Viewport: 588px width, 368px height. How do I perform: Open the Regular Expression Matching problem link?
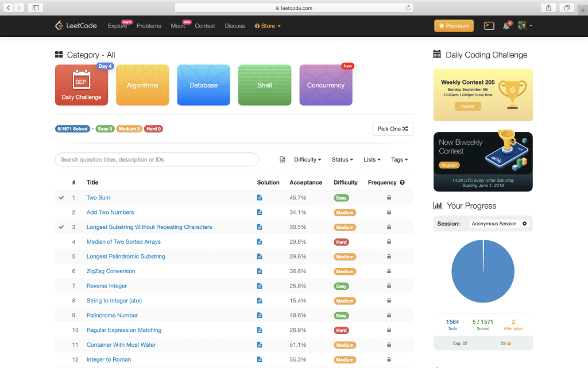124,330
